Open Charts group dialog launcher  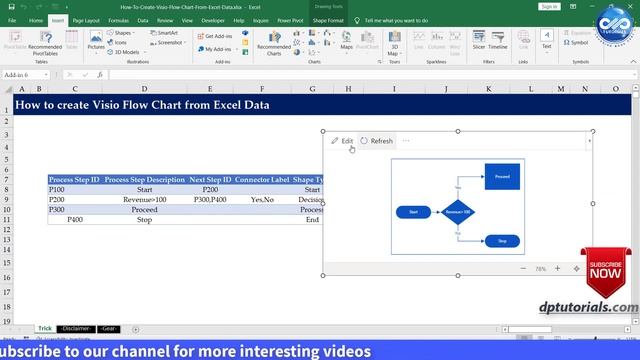pyautogui.click(x=380, y=62)
